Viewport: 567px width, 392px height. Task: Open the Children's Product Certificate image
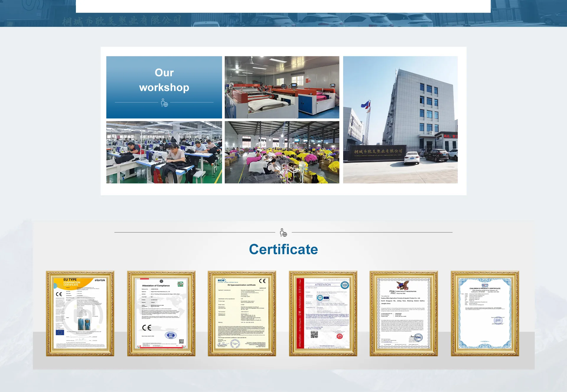pyautogui.click(x=485, y=313)
